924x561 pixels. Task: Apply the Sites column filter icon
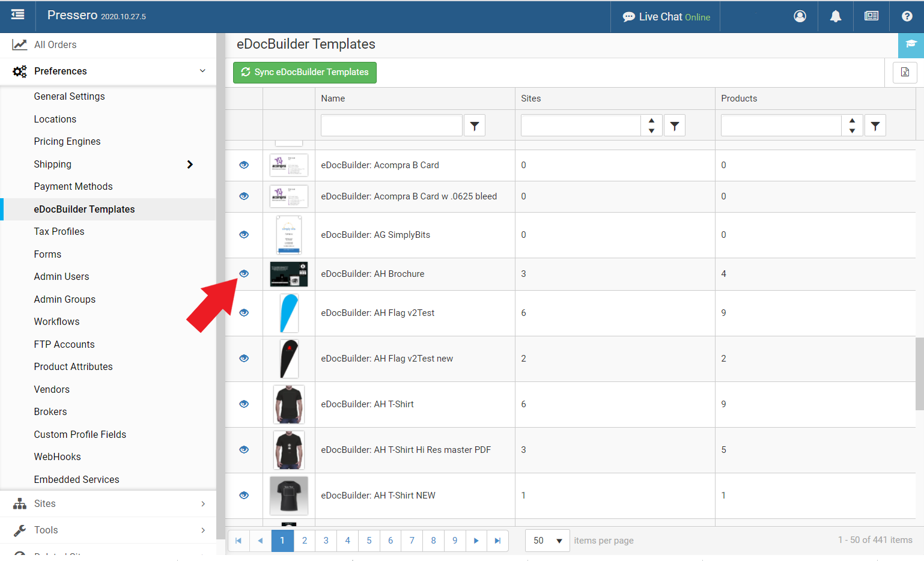point(675,126)
